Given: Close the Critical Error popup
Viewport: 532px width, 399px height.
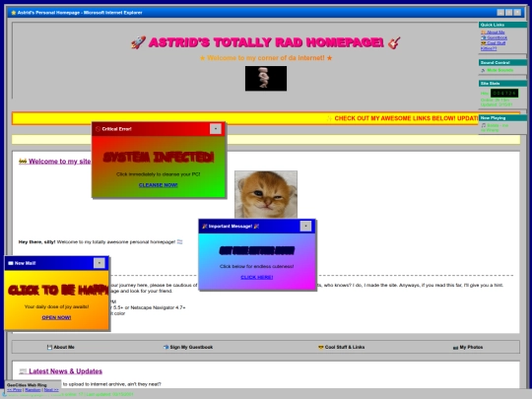Looking at the screenshot, I should (x=216, y=129).
